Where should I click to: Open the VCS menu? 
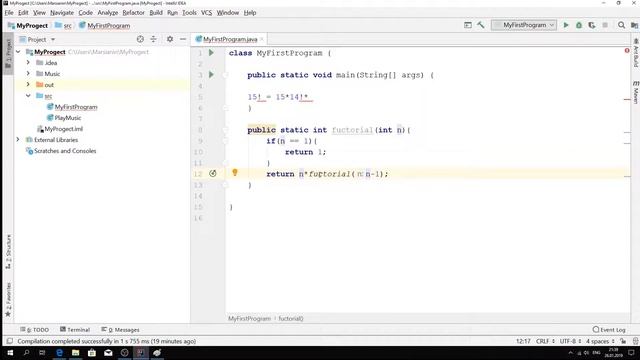point(207,13)
